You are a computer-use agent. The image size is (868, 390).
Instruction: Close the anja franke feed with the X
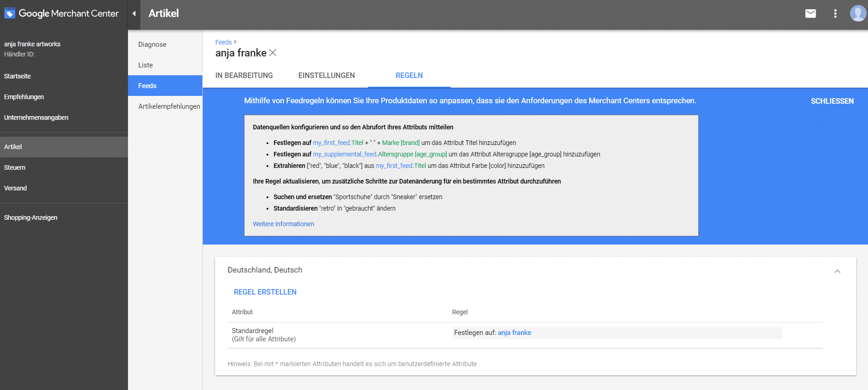273,53
